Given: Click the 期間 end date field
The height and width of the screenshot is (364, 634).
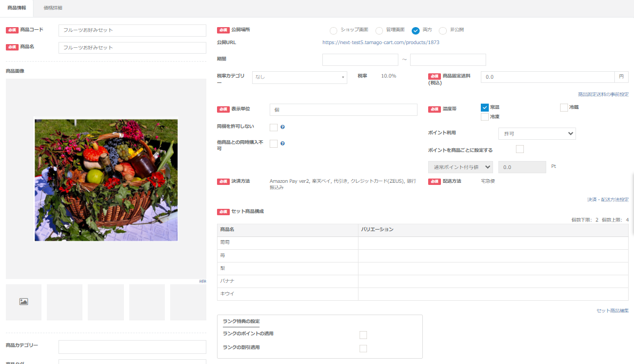Looking at the screenshot, I should (448, 60).
